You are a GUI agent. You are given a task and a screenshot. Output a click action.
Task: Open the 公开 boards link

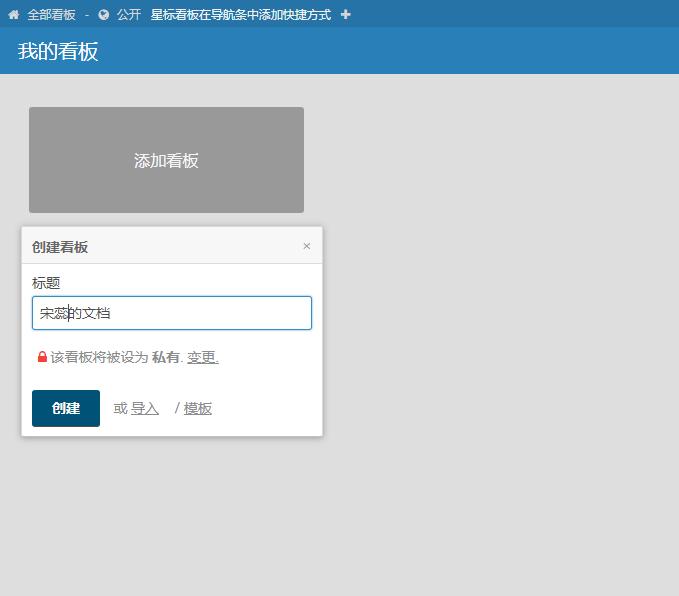[129, 15]
